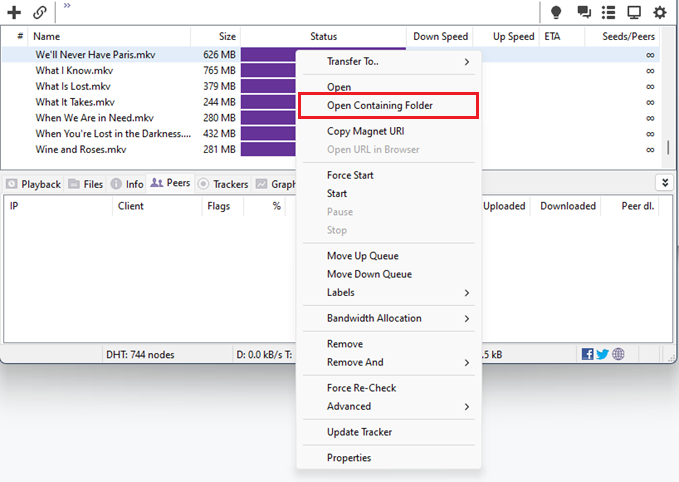Open the Facebook icon in status bar
Viewport: 679px width, 482px height.
(x=588, y=354)
